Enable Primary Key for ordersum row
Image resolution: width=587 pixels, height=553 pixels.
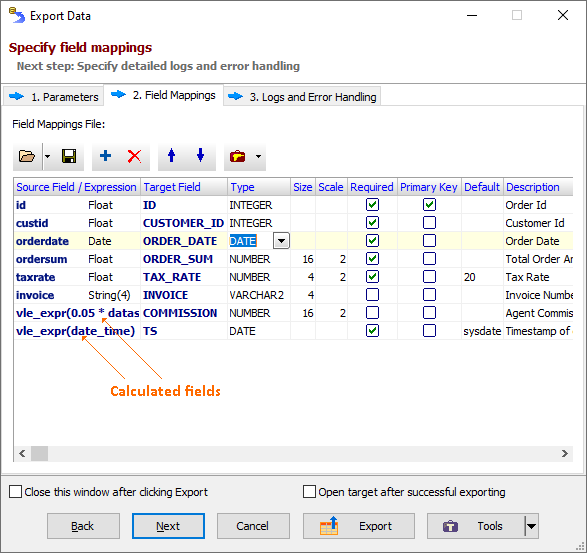tap(429, 259)
